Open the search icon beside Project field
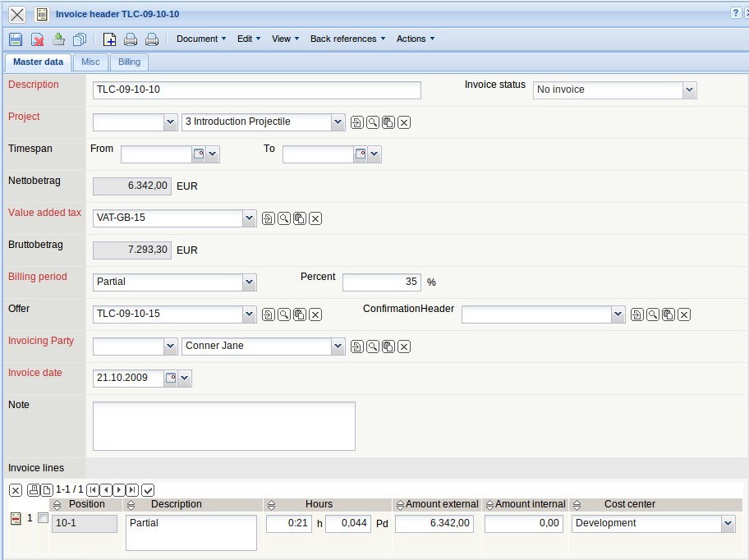Screen dimensions: 749x560 [373, 122]
